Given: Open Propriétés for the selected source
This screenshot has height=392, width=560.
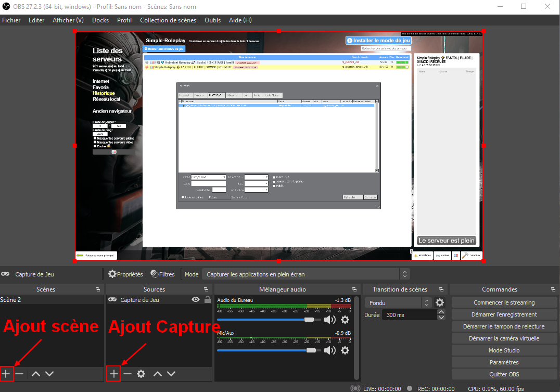Looking at the screenshot, I should point(126,274).
